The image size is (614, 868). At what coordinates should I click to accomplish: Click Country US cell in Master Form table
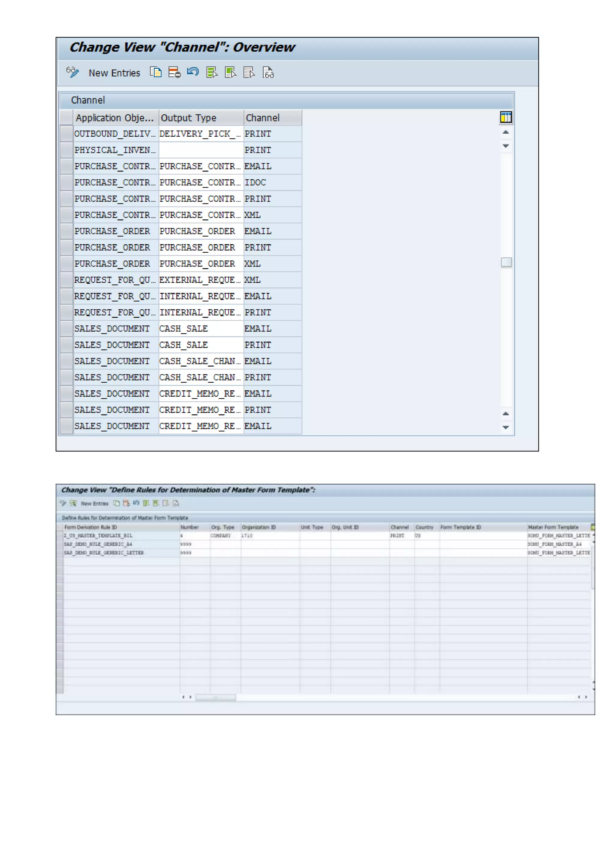[x=427, y=536]
